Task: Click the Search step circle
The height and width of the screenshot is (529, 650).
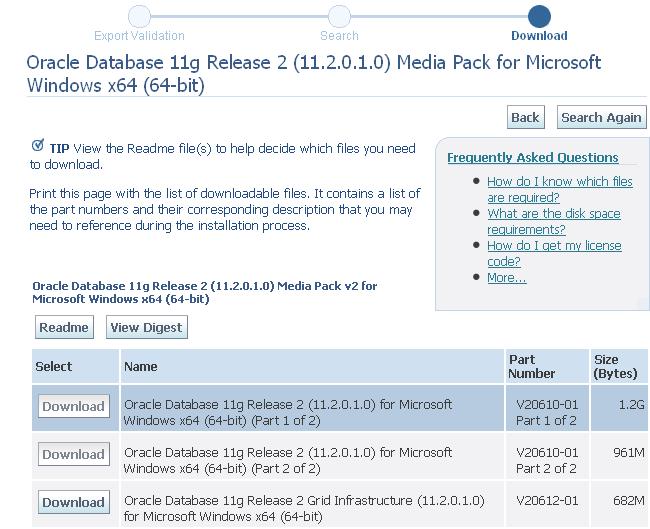Action: [x=340, y=16]
